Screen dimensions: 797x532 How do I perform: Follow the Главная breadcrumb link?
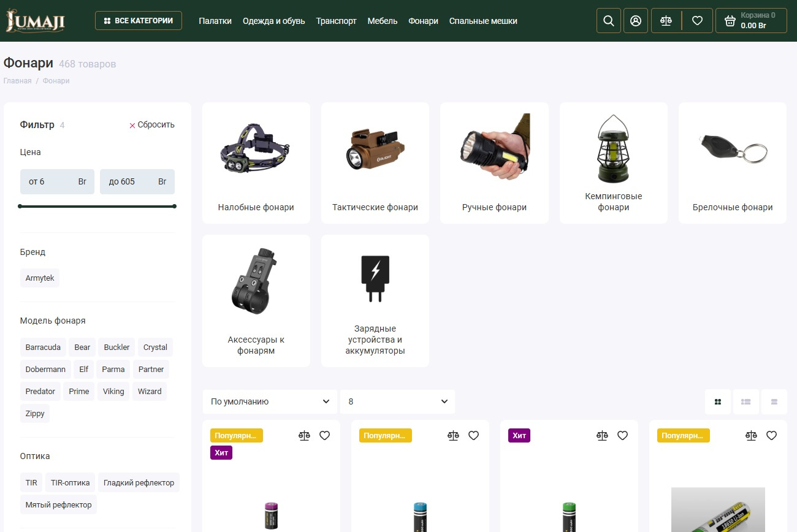click(x=17, y=81)
